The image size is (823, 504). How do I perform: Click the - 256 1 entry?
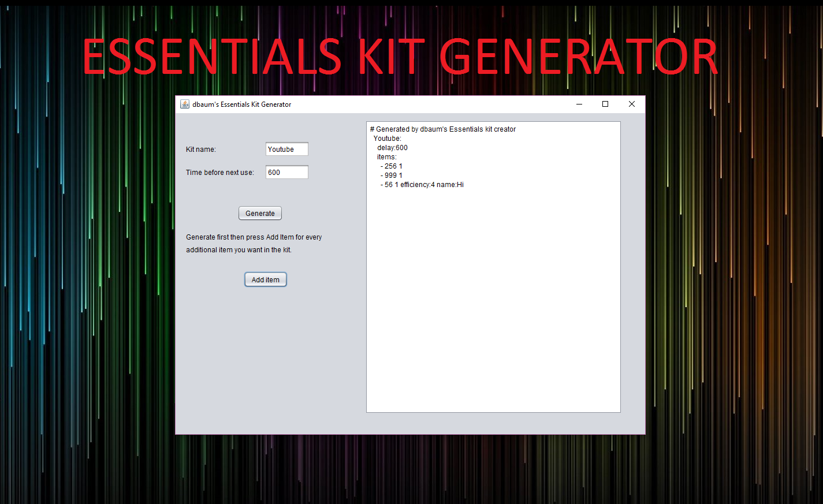(x=389, y=166)
